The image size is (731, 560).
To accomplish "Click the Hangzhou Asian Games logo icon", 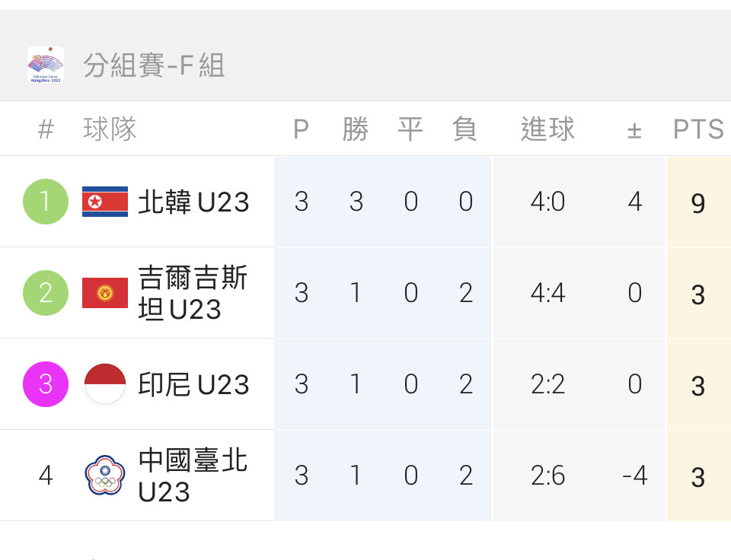I will (46, 65).
